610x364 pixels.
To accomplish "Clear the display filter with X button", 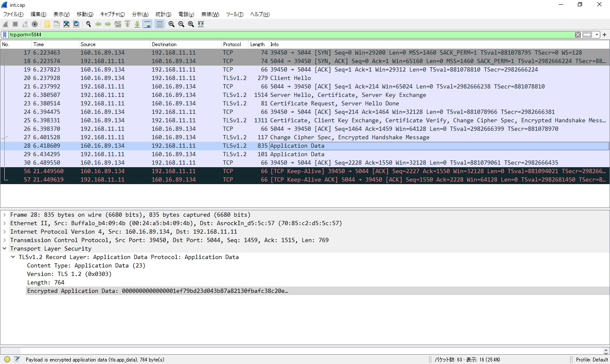I will click(x=578, y=35).
